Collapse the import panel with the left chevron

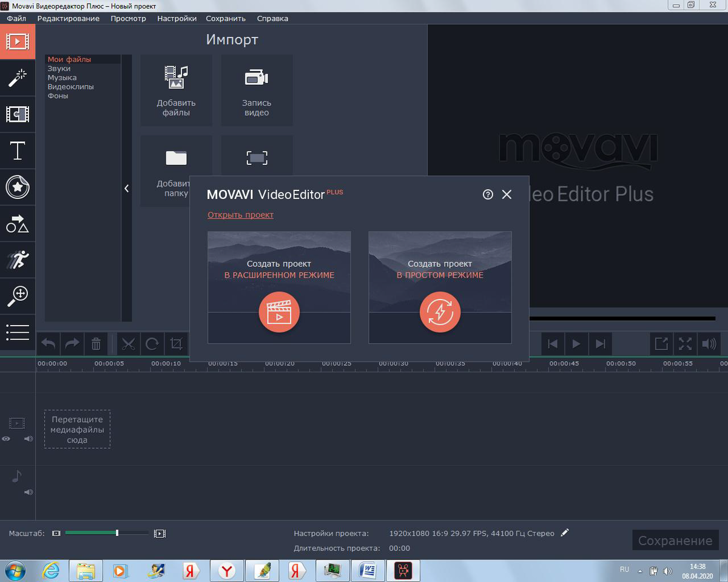127,189
